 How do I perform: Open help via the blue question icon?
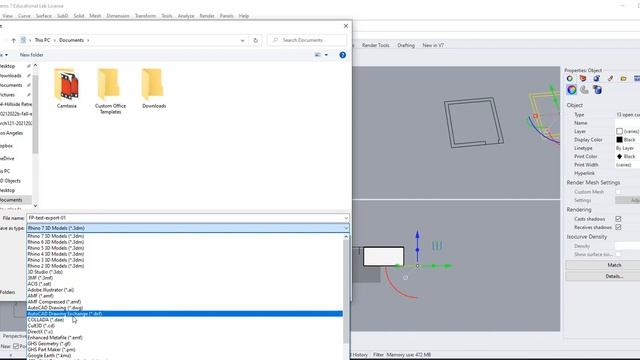(x=342, y=55)
